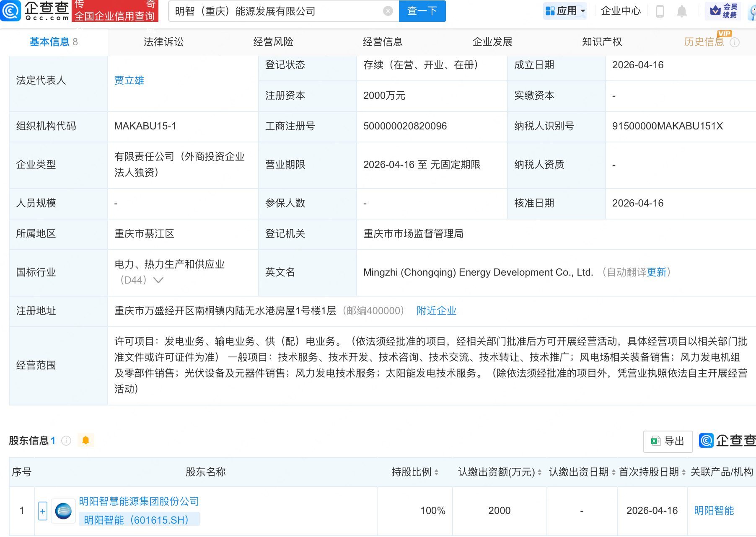Click the 查一下 search button
The width and height of the screenshot is (756, 537).
click(422, 11)
